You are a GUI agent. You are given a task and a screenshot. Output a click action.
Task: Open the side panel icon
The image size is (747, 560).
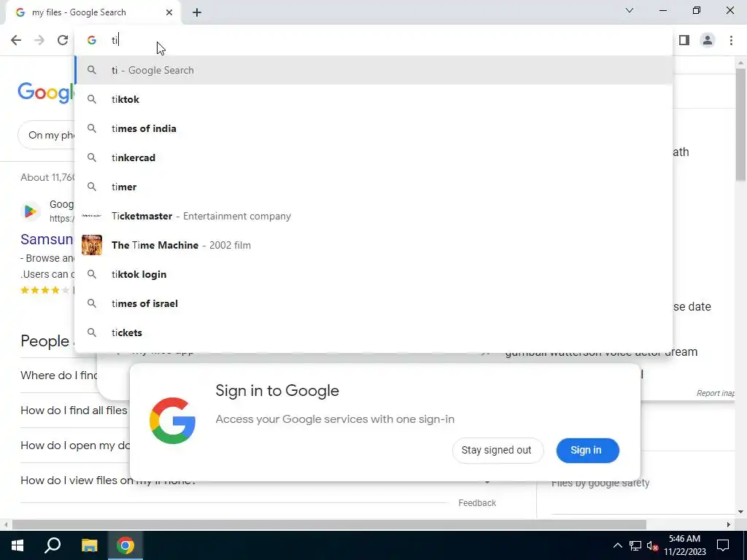pyautogui.click(x=684, y=40)
